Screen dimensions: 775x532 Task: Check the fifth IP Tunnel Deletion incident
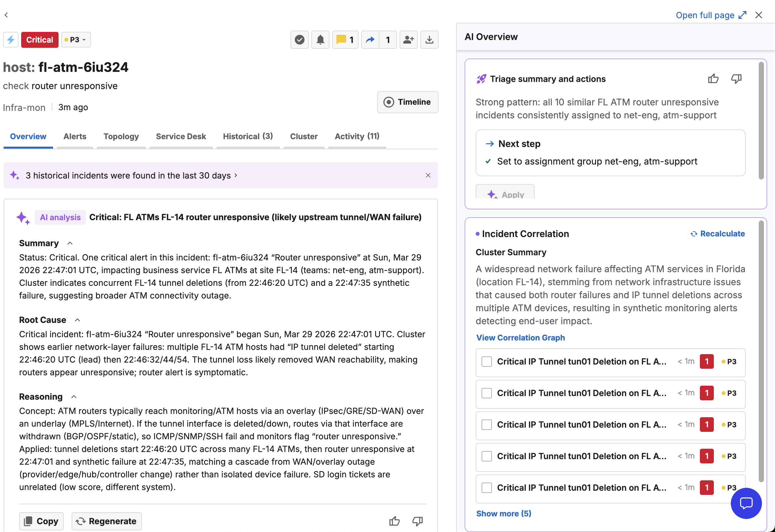tap(486, 488)
